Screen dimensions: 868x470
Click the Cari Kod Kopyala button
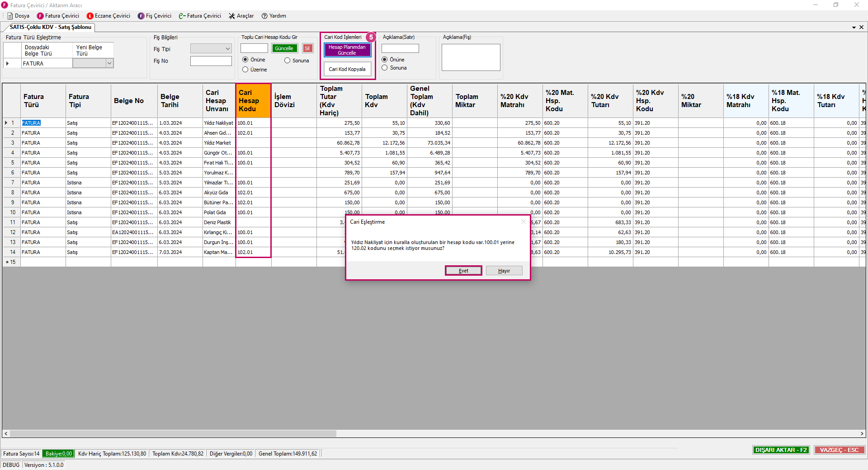[x=347, y=69]
